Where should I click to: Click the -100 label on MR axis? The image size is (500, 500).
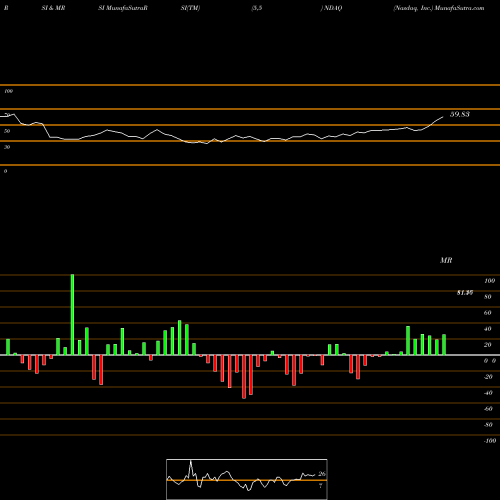tap(489, 441)
